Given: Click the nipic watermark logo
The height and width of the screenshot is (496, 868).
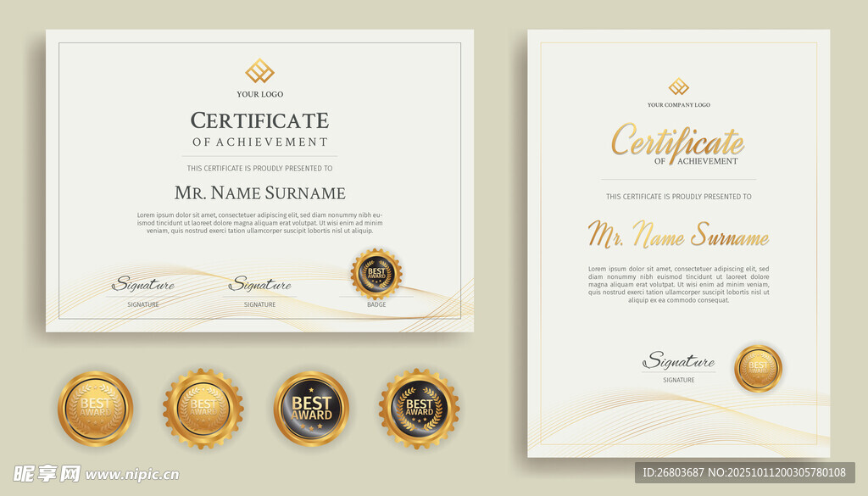Looking at the screenshot, I should coord(47,474).
